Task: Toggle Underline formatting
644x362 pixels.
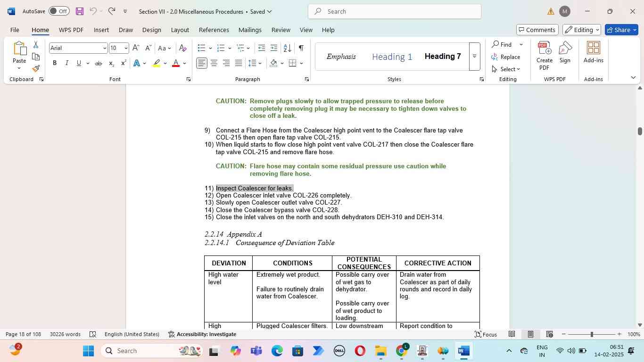Action: 79,63
